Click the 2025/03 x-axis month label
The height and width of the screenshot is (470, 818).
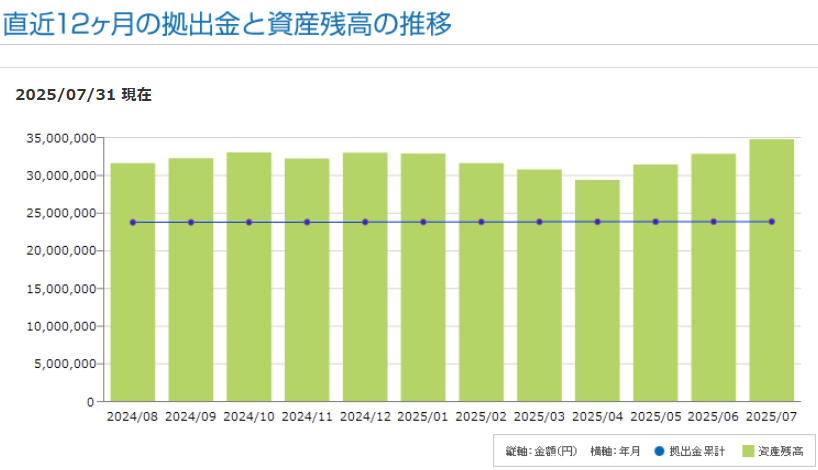click(x=539, y=416)
